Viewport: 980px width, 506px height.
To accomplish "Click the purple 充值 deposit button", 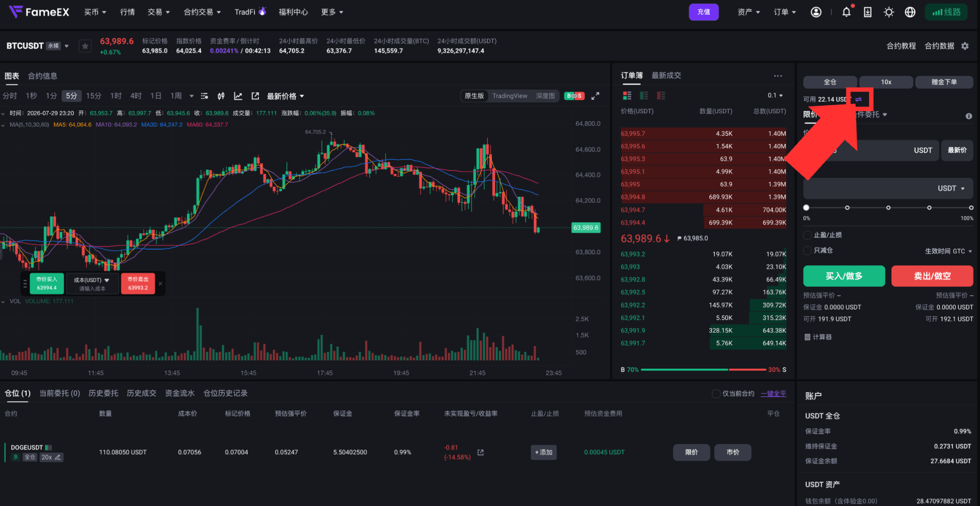I will 703,12.
